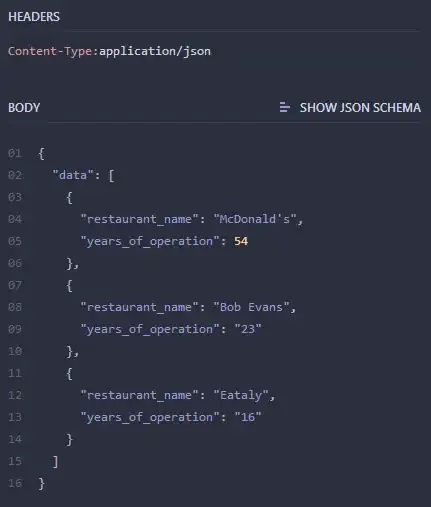431x507 pixels.
Task: Click the "Eataly" string value
Action: [241, 395]
